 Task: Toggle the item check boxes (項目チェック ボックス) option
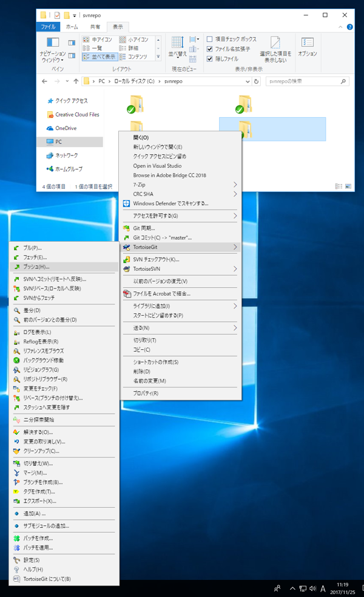pyautogui.click(x=209, y=39)
